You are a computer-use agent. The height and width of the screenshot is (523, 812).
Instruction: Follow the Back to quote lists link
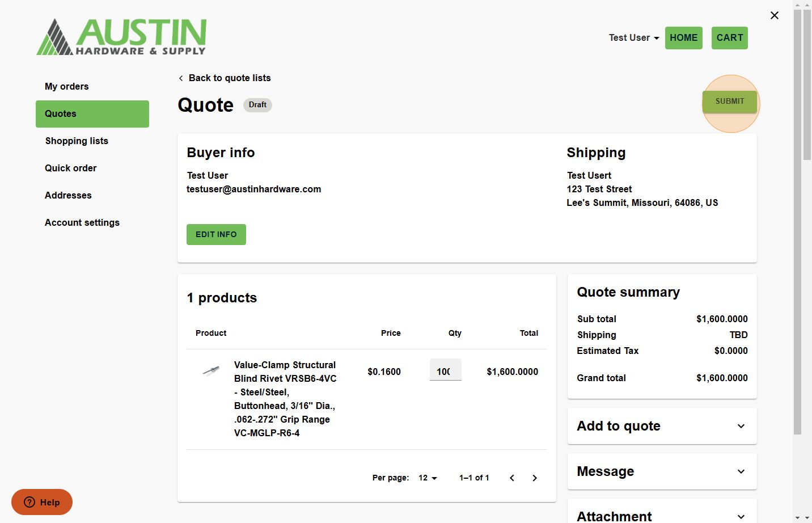click(230, 78)
